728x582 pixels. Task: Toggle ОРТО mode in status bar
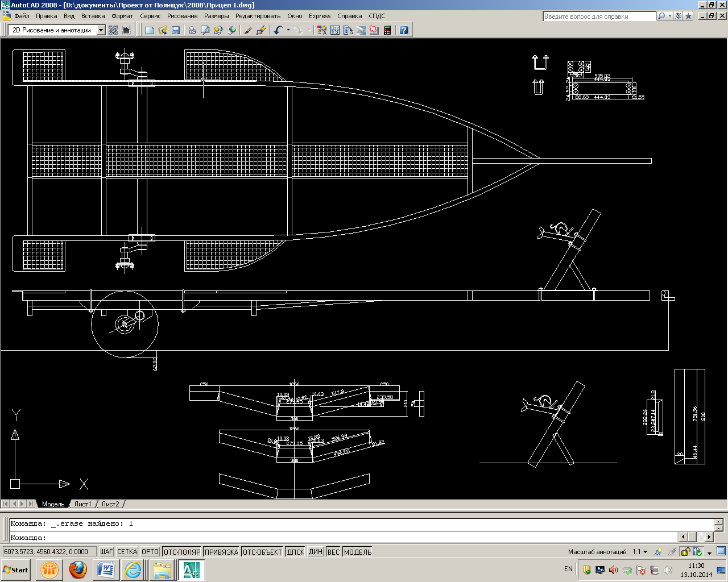[x=150, y=552]
